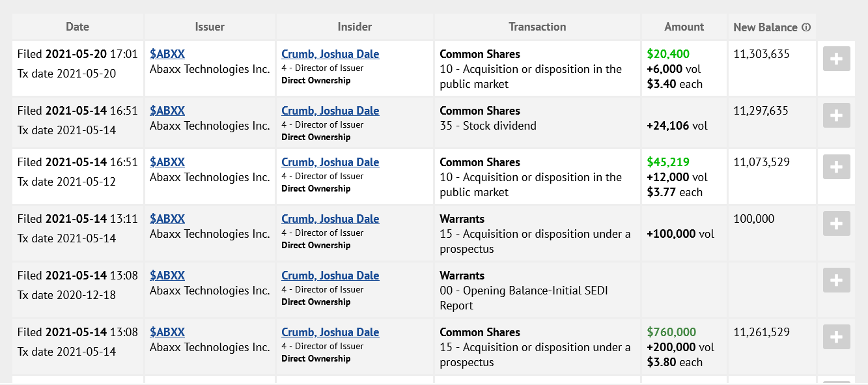
Task: Click the green $20,400 amount value
Action: click(668, 54)
